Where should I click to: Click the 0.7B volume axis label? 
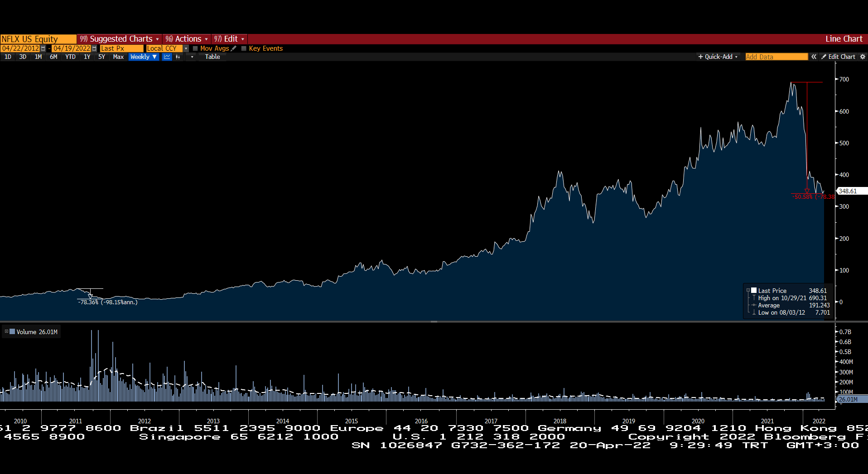click(845, 332)
